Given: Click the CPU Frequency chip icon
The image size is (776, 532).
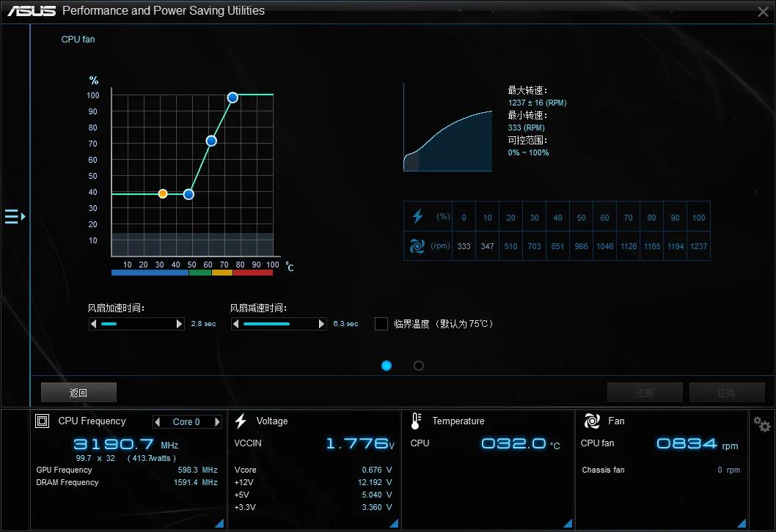Looking at the screenshot, I should click(43, 421).
